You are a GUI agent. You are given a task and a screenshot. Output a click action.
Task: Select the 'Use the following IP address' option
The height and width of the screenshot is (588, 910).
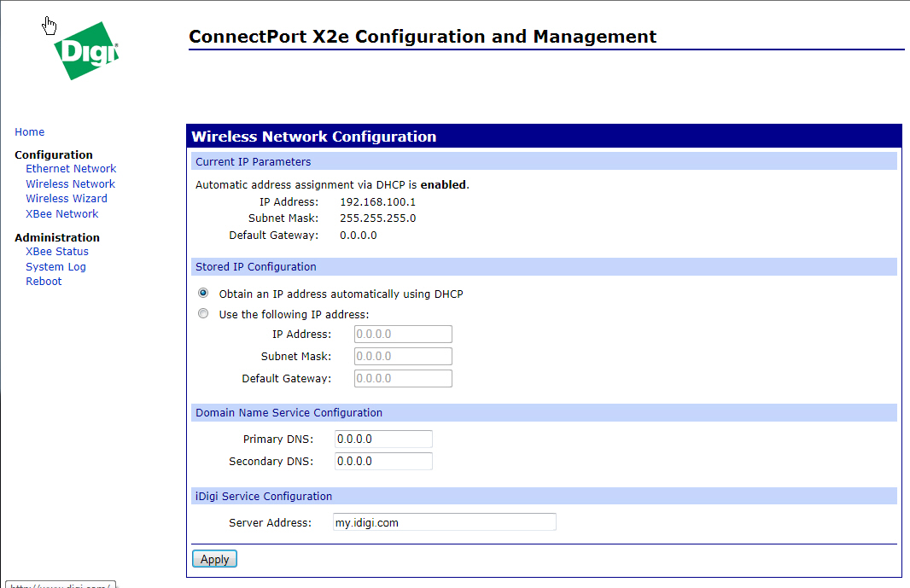pyautogui.click(x=203, y=314)
